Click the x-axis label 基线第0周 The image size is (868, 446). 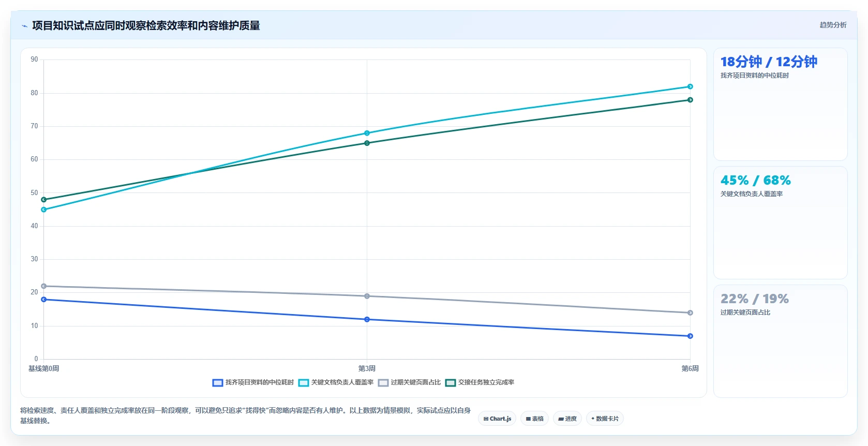tap(44, 369)
